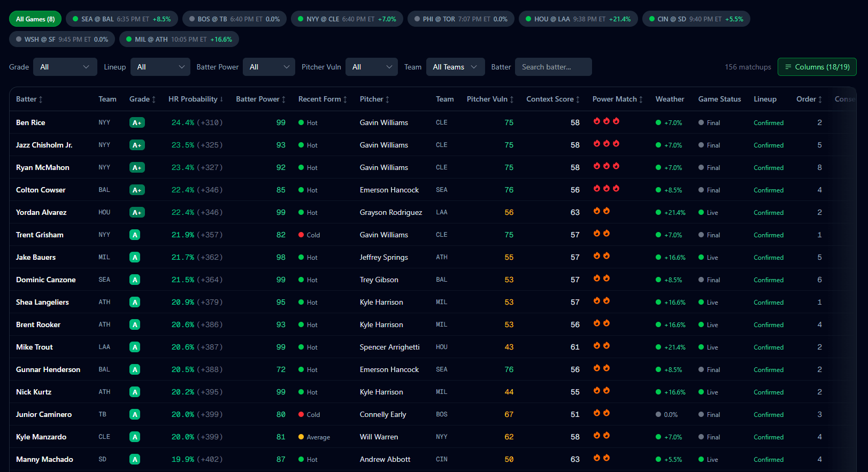Image resolution: width=868 pixels, height=472 pixels.
Task: Sort by Power Match column
Action: pos(618,99)
